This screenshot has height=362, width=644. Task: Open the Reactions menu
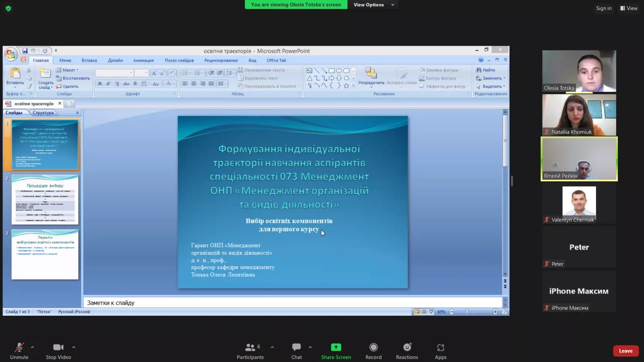[x=407, y=348]
